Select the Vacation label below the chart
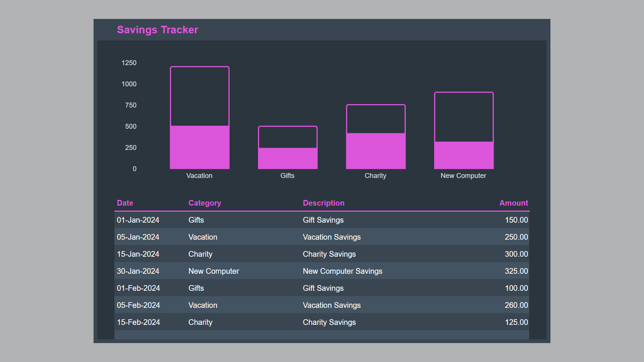The height and width of the screenshot is (362, 644). (199, 176)
